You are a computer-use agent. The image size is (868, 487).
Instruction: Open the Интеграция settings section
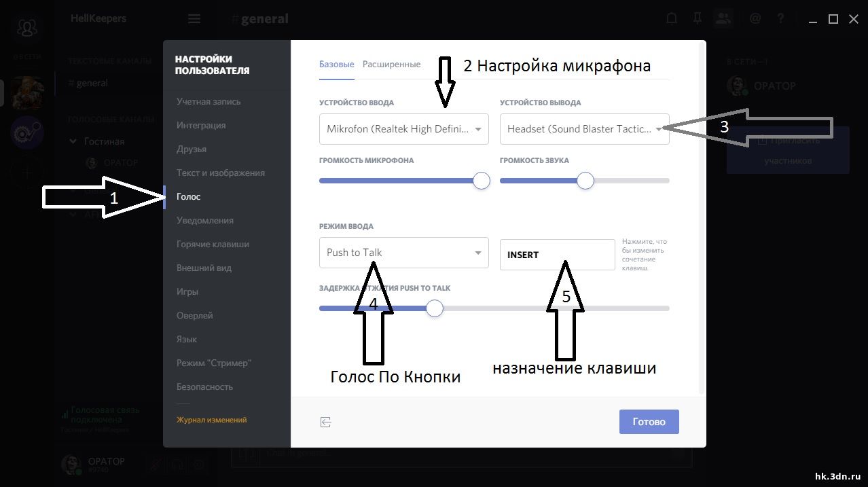(201, 126)
